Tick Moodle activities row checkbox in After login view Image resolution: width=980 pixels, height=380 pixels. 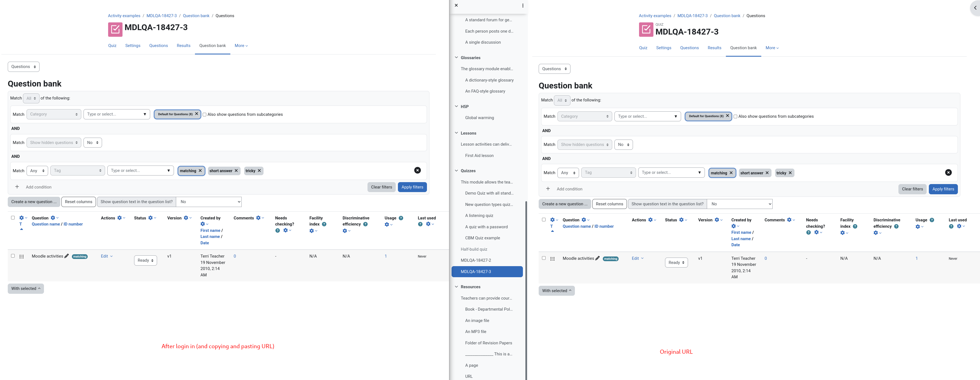pyautogui.click(x=13, y=256)
